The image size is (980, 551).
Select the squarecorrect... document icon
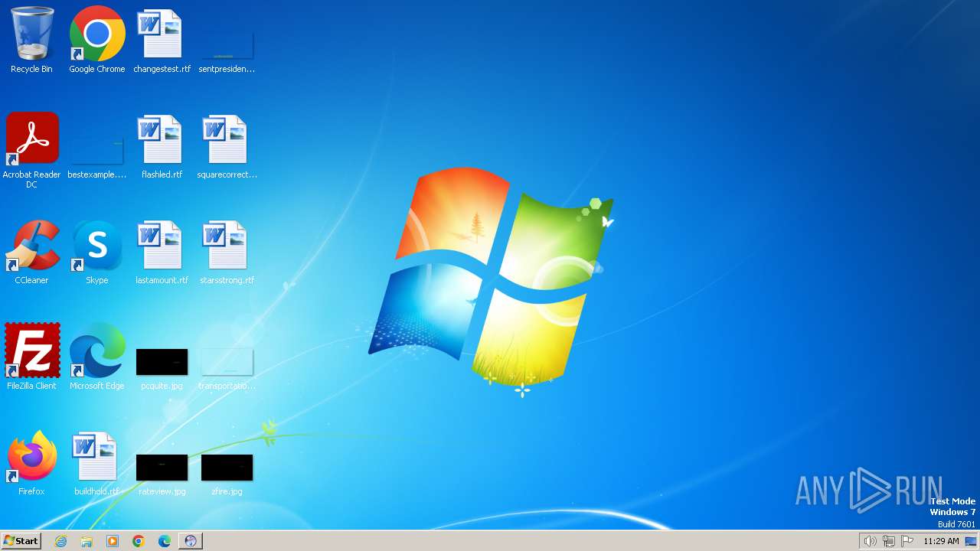(227, 140)
